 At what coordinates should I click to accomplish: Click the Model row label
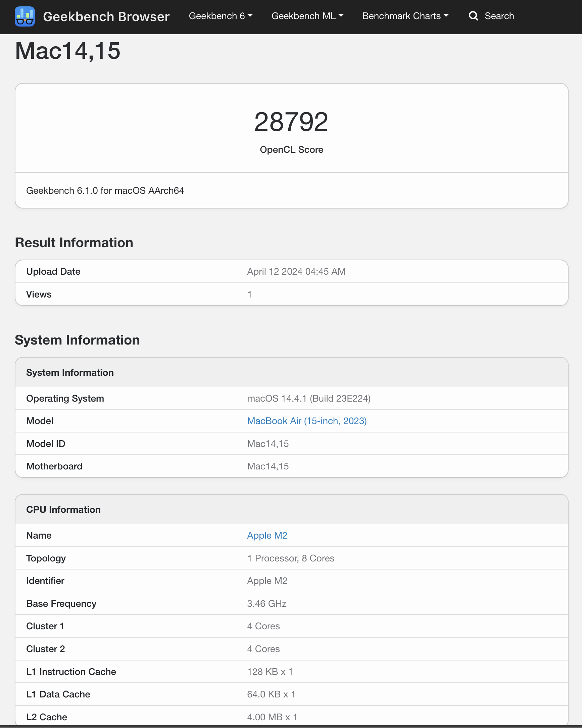click(40, 421)
